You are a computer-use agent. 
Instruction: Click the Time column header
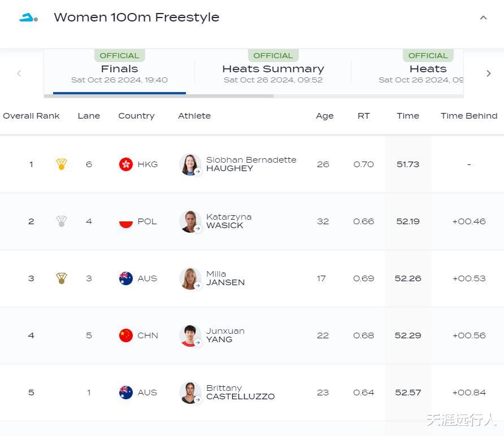407,116
